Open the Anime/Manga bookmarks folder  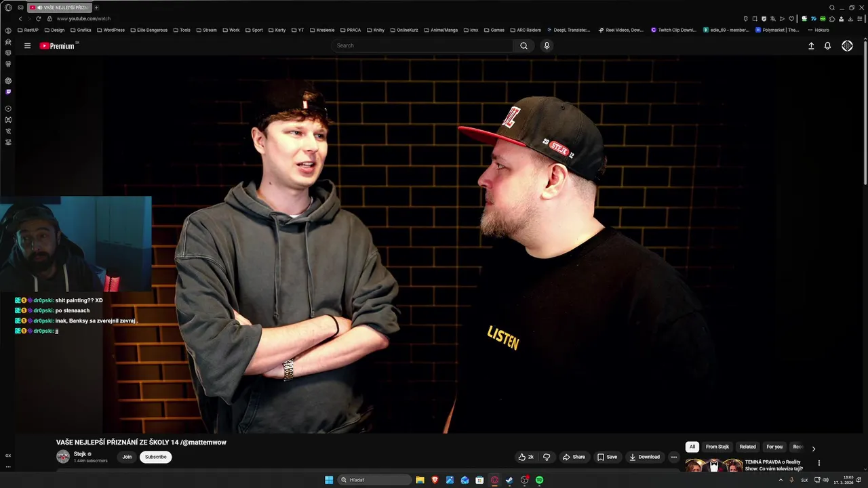[x=440, y=30]
